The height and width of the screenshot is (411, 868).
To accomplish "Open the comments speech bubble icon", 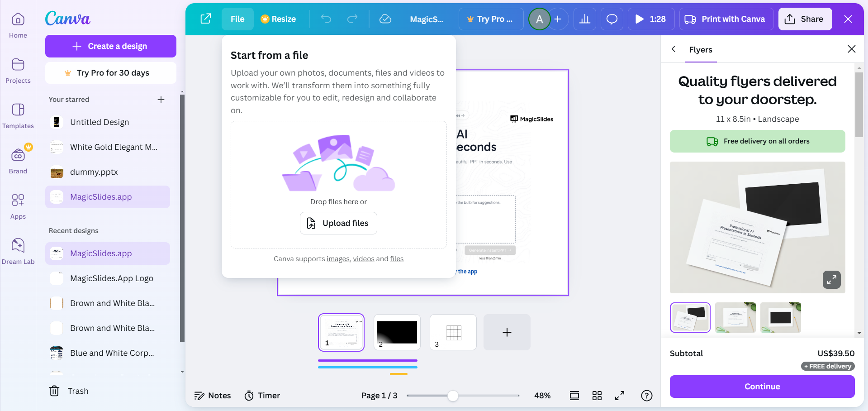I will [x=612, y=19].
